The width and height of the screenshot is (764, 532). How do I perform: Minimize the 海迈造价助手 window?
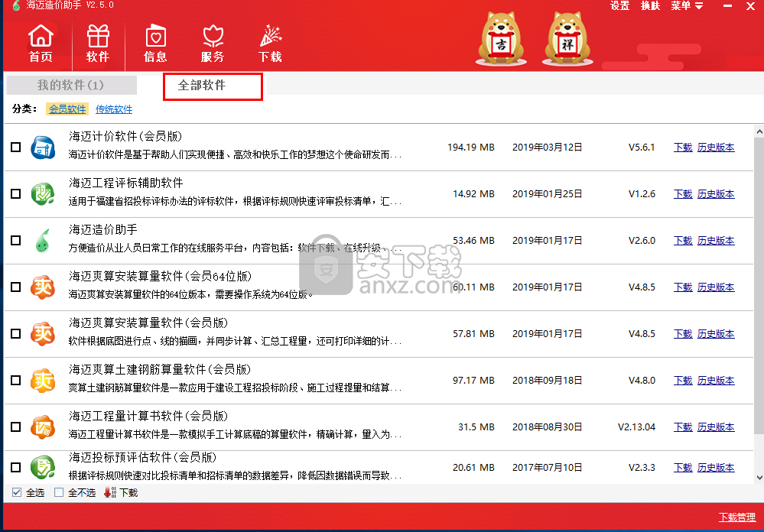point(727,6)
